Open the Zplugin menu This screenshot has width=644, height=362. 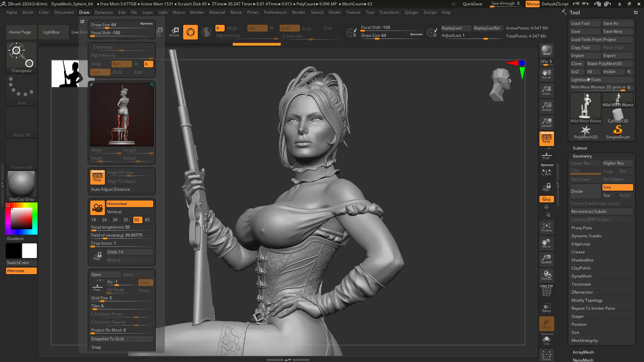(x=411, y=12)
